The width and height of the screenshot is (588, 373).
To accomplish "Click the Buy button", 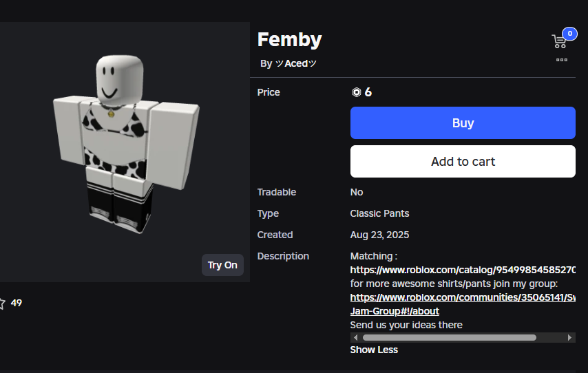I will point(463,123).
